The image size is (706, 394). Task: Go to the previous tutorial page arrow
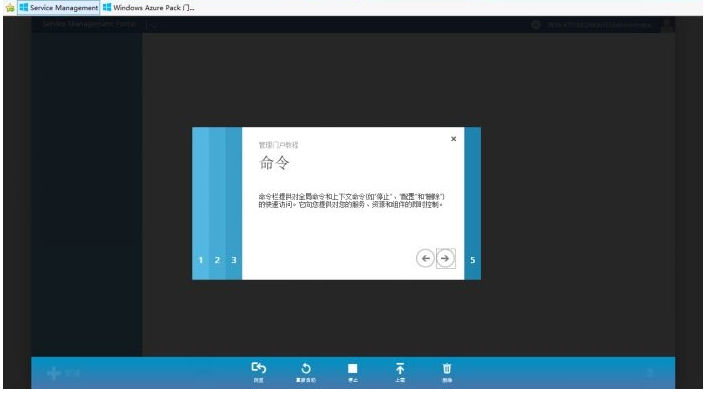tap(425, 258)
